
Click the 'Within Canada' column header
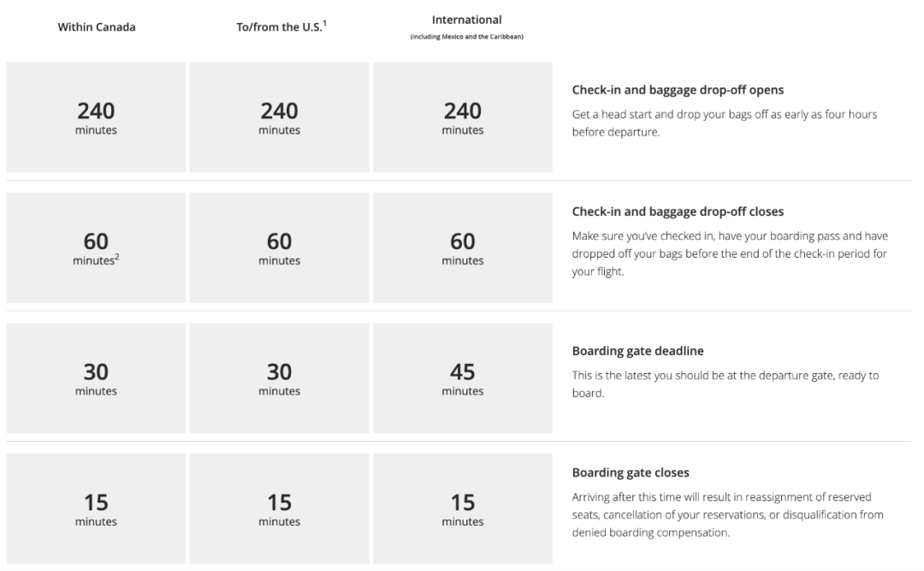click(x=97, y=27)
